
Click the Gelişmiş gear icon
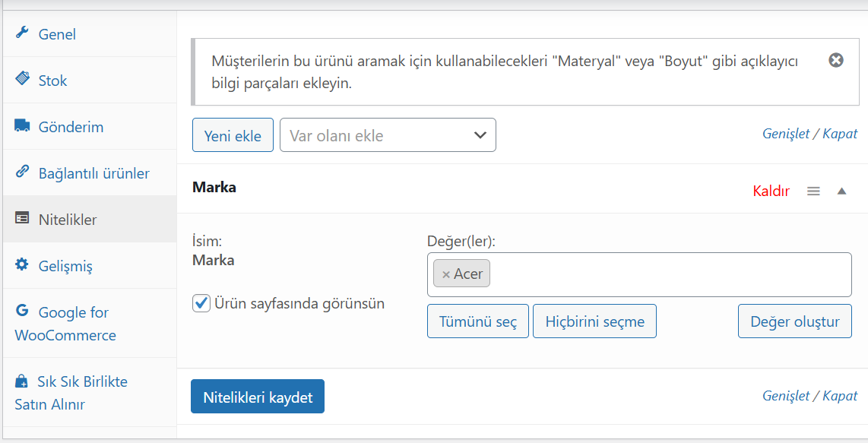pyautogui.click(x=21, y=264)
